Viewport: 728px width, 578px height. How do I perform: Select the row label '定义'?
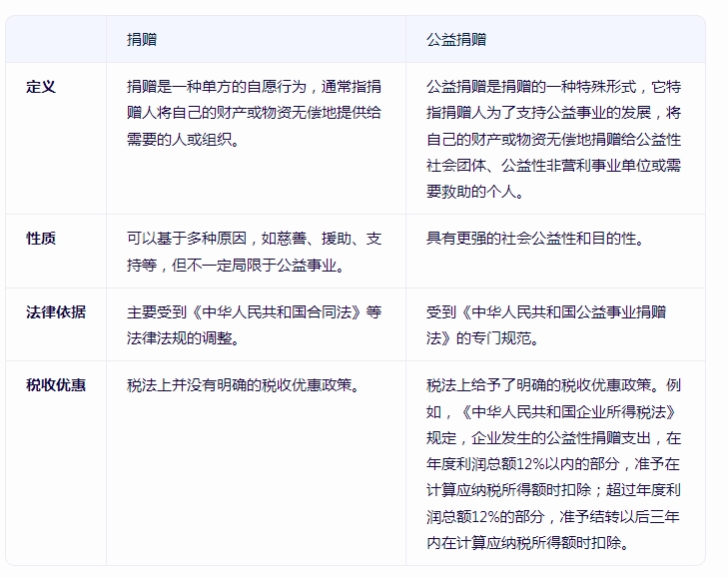point(41,87)
